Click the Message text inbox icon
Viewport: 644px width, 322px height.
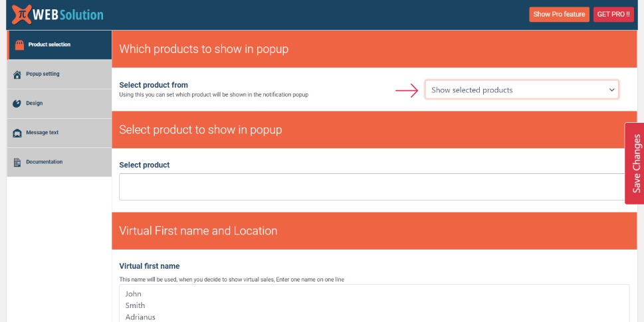pyautogui.click(x=17, y=133)
